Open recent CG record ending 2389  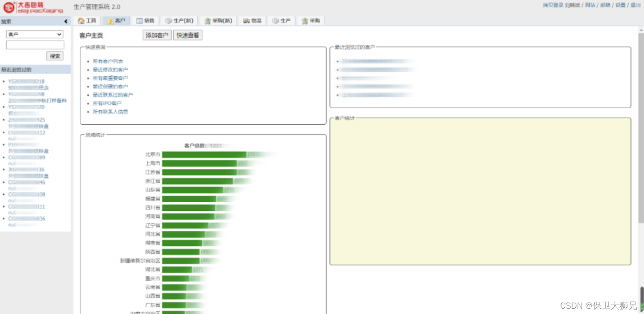click(x=26, y=158)
